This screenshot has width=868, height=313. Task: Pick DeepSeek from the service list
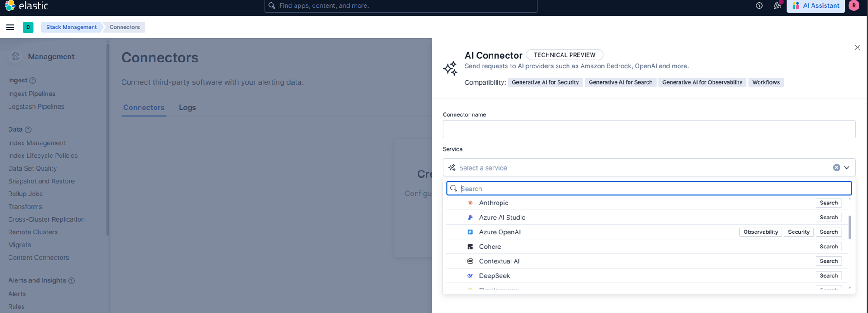pos(494,276)
